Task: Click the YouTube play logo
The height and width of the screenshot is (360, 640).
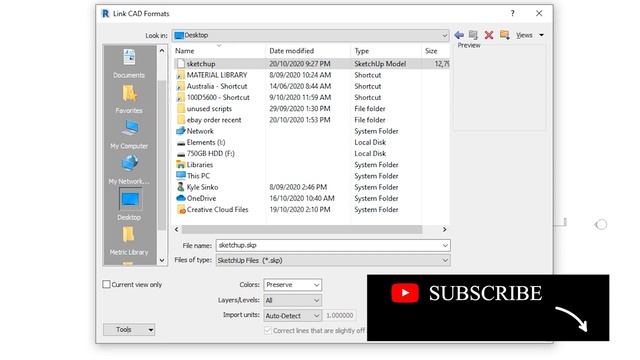Action: (x=405, y=293)
